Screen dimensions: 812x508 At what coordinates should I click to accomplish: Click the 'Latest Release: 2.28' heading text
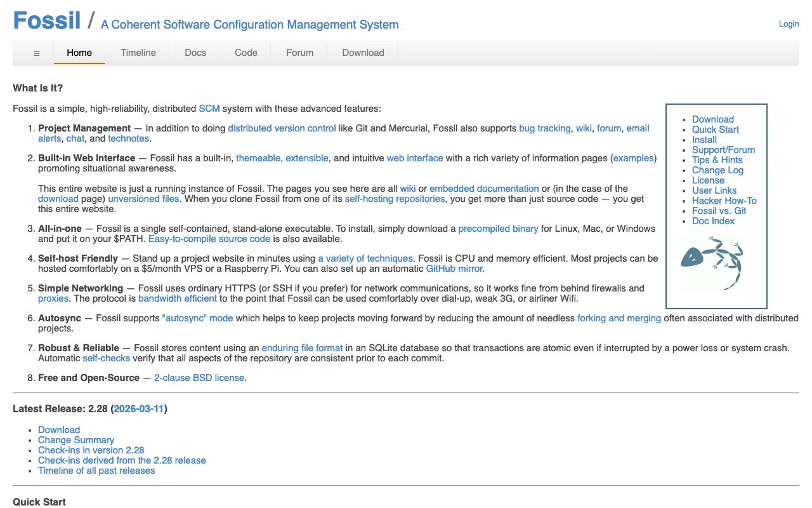click(61, 408)
